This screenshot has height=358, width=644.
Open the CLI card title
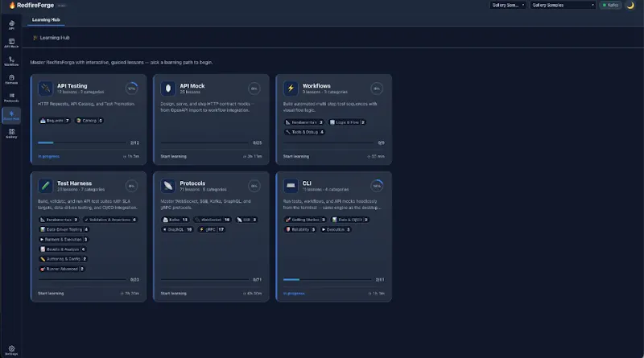point(307,183)
